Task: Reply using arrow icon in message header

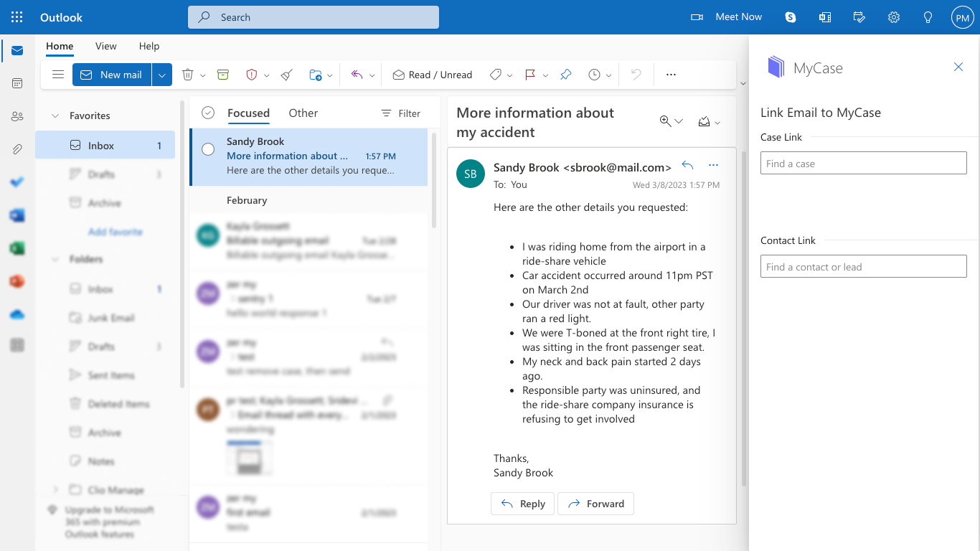Action: [687, 165]
